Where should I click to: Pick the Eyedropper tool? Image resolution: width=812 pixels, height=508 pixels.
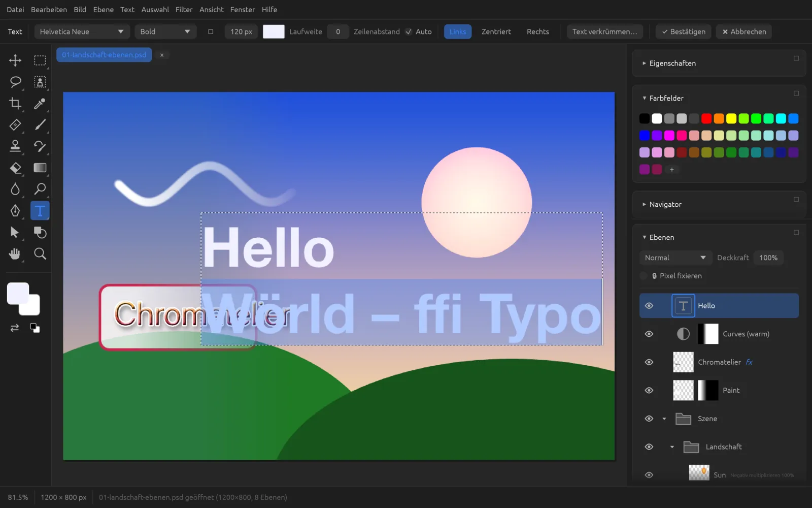coord(40,104)
